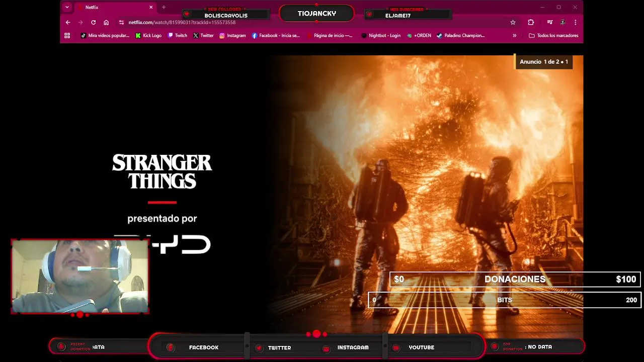
Task: Select the Netflix browser tab
Action: pyautogui.click(x=115, y=7)
